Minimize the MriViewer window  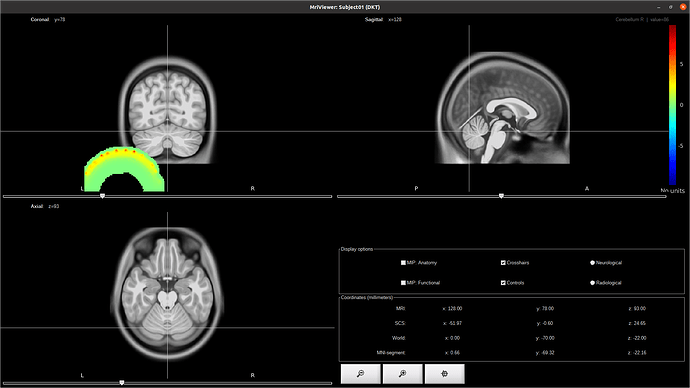pos(659,7)
